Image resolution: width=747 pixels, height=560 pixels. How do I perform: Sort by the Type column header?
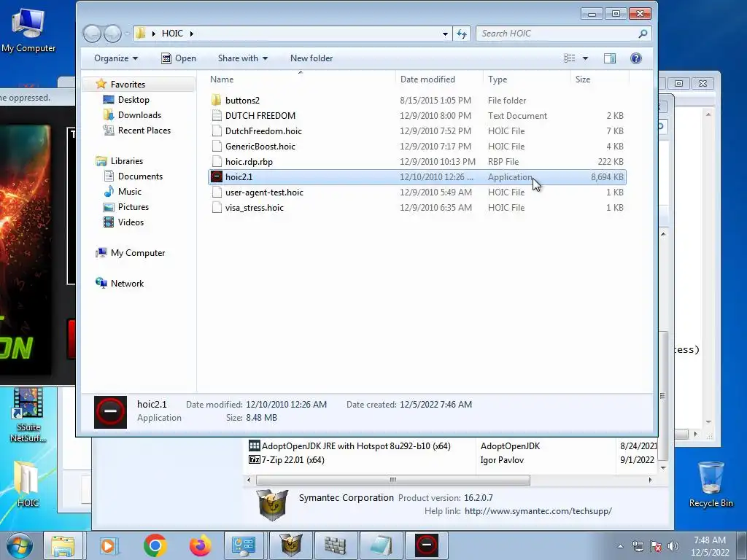point(527,79)
